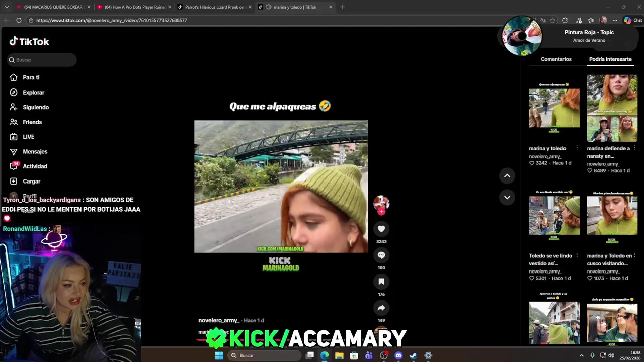Go to next video with down chevron
The image size is (644, 362).
(x=507, y=197)
